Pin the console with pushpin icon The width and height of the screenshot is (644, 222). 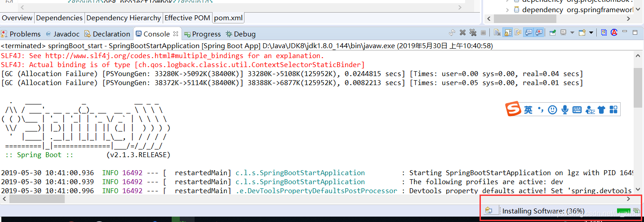[x=553, y=32]
